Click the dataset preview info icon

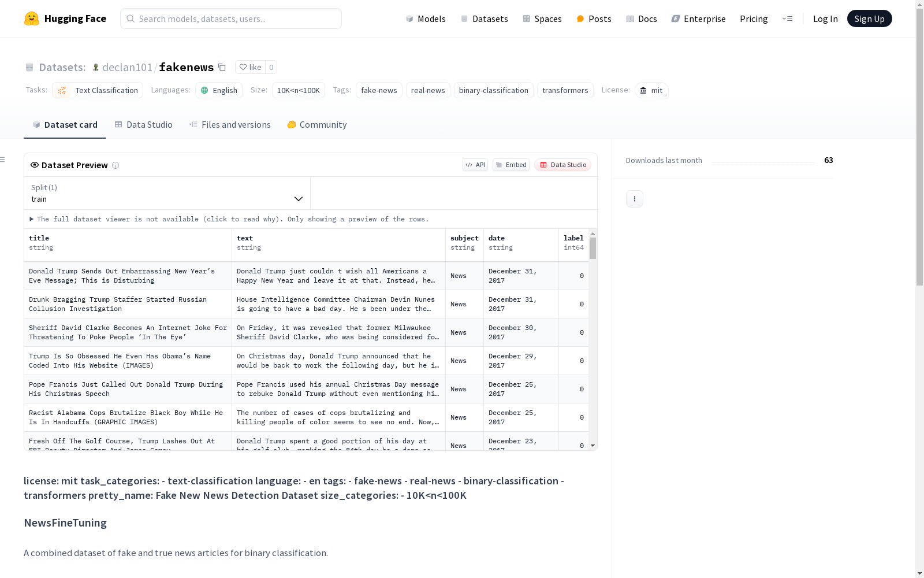pos(115,165)
